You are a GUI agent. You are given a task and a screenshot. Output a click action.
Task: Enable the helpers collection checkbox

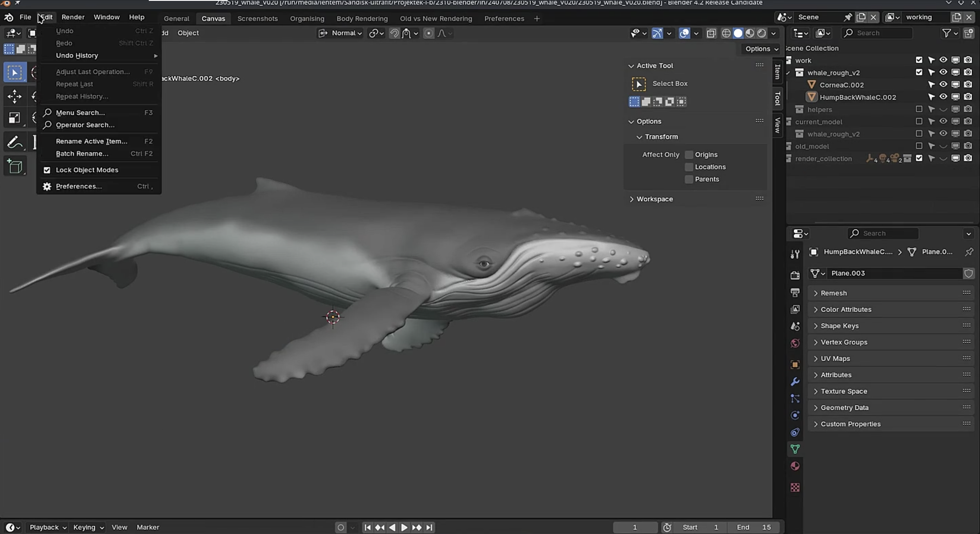point(919,109)
